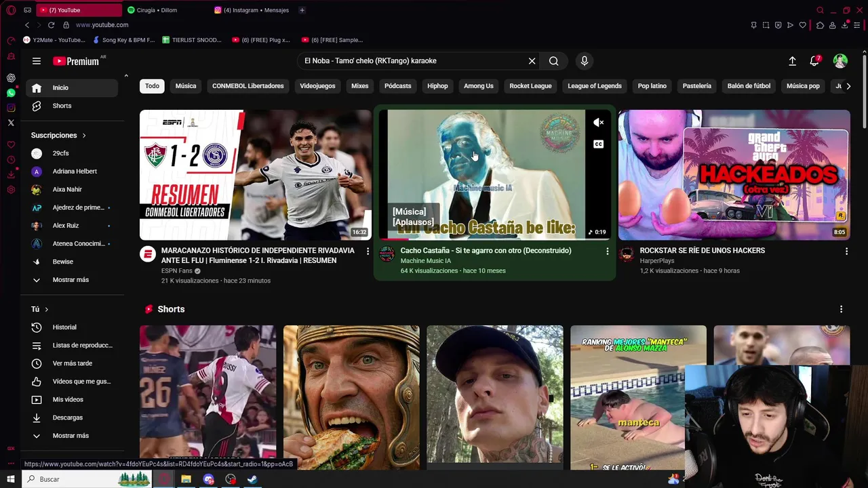The width and height of the screenshot is (868, 488).
Task: Expand the Suscripciones header chevron
Action: (x=84, y=136)
